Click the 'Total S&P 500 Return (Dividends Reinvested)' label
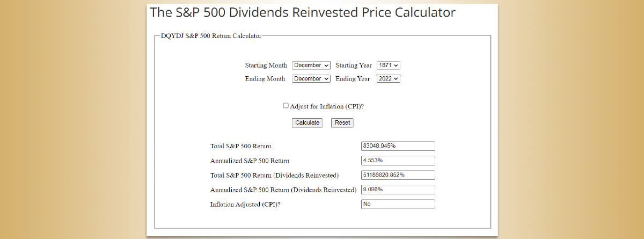Image resolution: width=644 pixels, height=239 pixels. (275, 175)
